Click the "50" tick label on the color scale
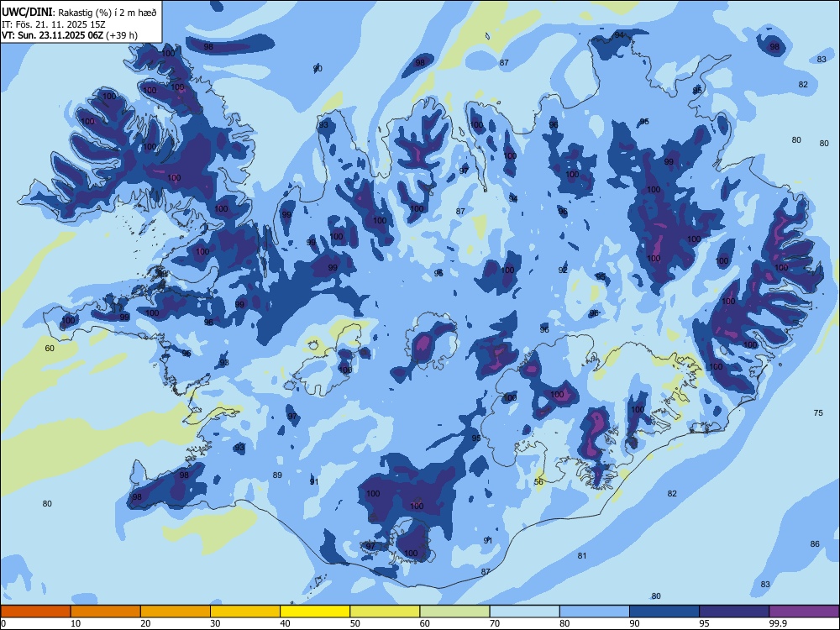 click(355, 623)
